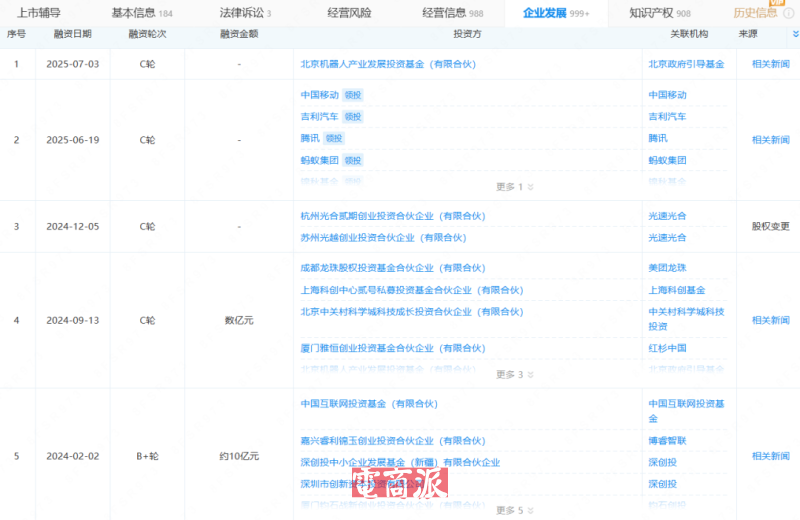Click investor 杭州光合贰期创业投资合伙企业
800x520 pixels.
[x=383, y=215]
